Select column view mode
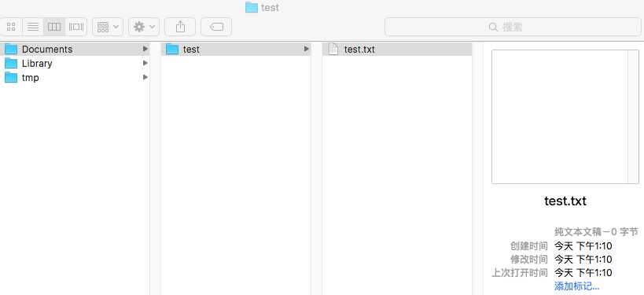Screen dimensions: 644x295 54,27
